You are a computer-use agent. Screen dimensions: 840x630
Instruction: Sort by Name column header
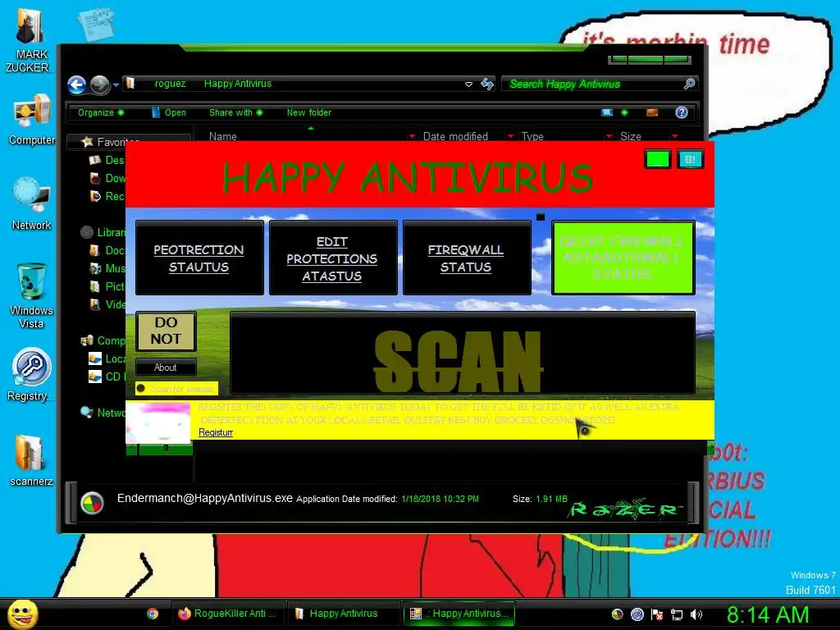[223, 136]
